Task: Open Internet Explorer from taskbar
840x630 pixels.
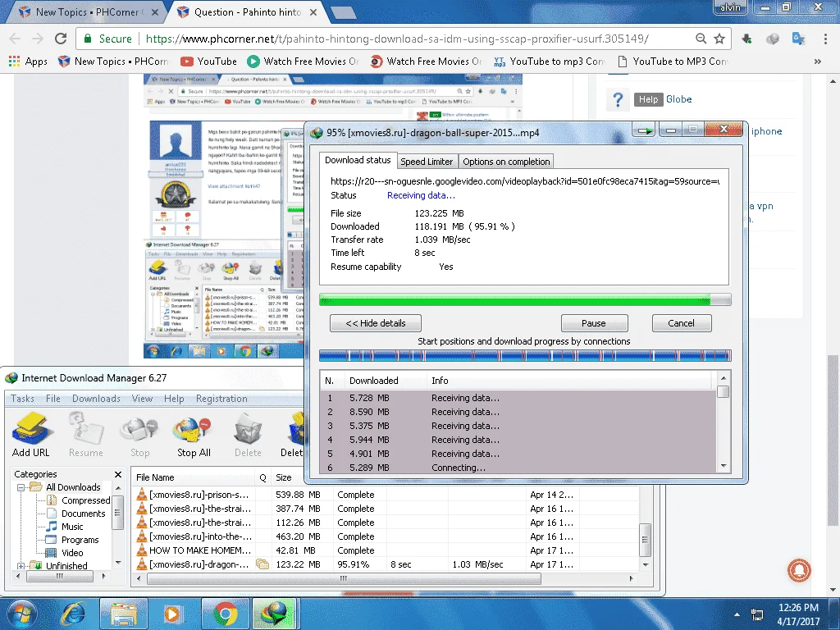Action: point(72,614)
